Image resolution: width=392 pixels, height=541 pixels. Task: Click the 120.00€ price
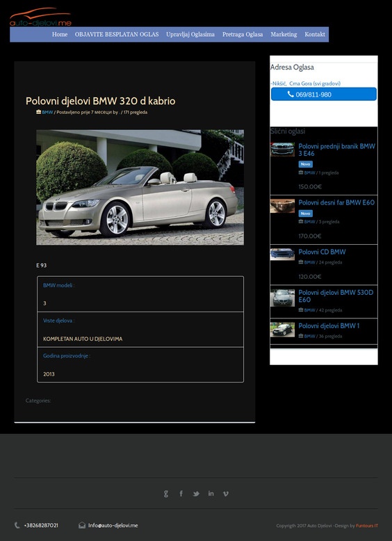coord(310,276)
